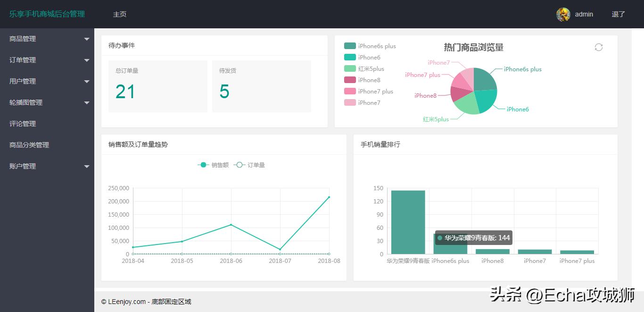
Task: Click the iPhone7 plus legend marker
Action: click(x=349, y=91)
